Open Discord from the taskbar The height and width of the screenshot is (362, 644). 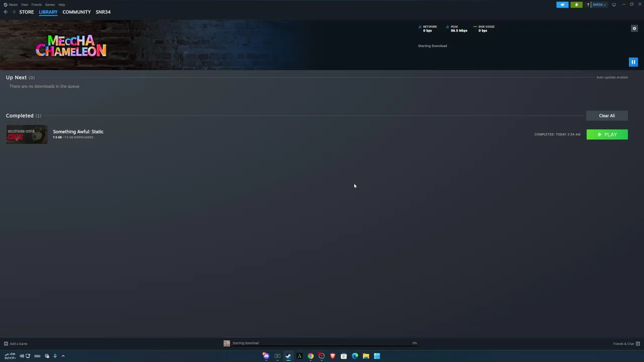click(266, 356)
